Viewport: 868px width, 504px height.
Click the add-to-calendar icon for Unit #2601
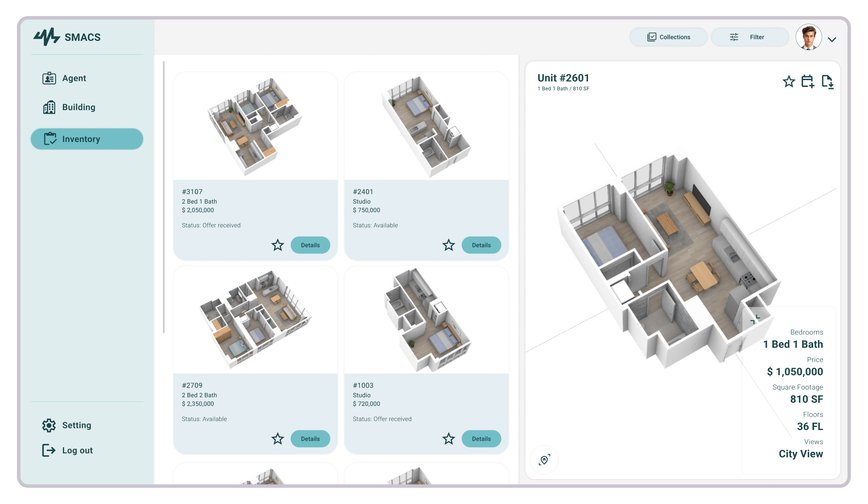[x=808, y=81]
